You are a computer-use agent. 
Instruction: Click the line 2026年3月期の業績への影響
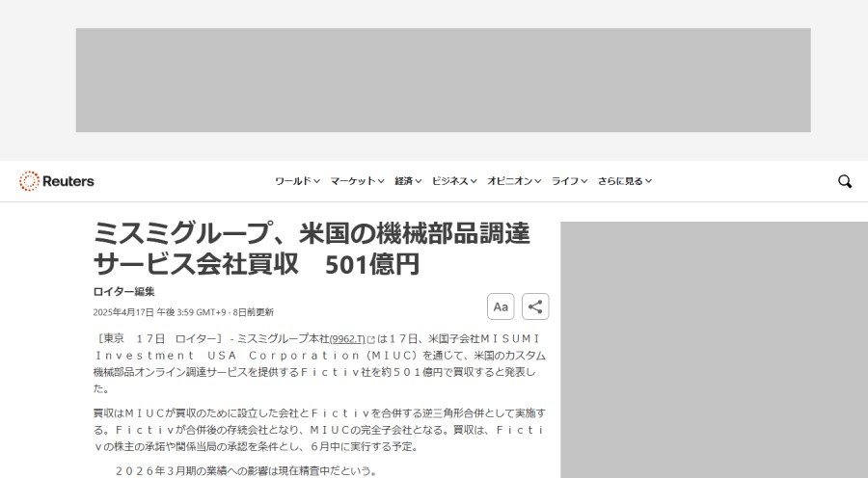point(246,471)
